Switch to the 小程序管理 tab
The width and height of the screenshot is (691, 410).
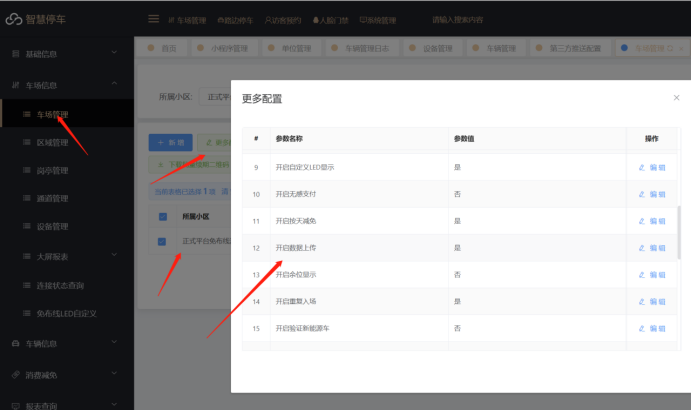tap(223, 48)
